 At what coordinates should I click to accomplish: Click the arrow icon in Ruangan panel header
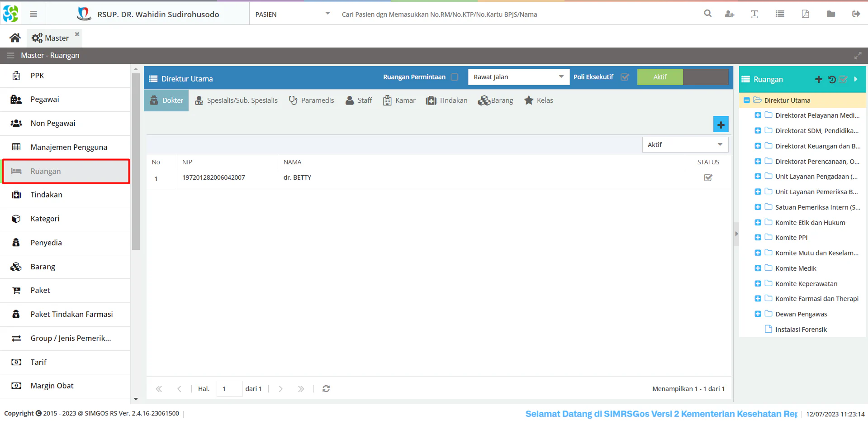click(856, 79)
